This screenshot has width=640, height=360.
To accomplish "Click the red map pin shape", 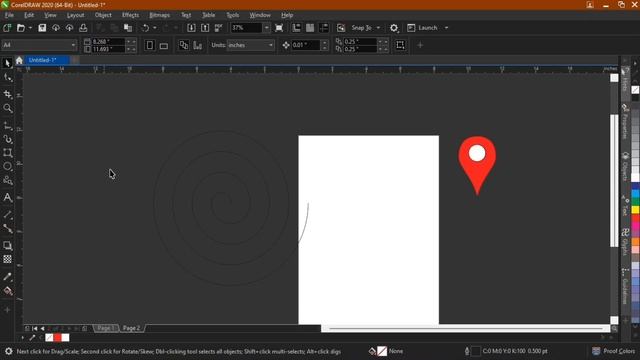I will click(477, 165).
